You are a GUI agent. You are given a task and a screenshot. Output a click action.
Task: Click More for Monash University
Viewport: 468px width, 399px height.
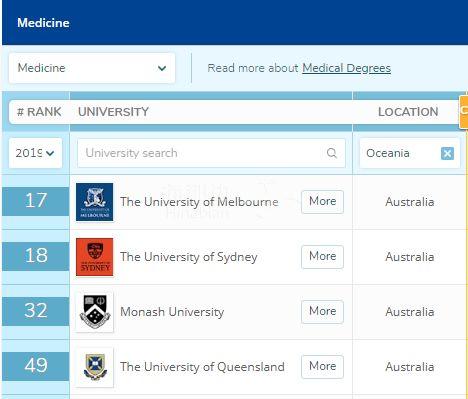tap(322, 311)
